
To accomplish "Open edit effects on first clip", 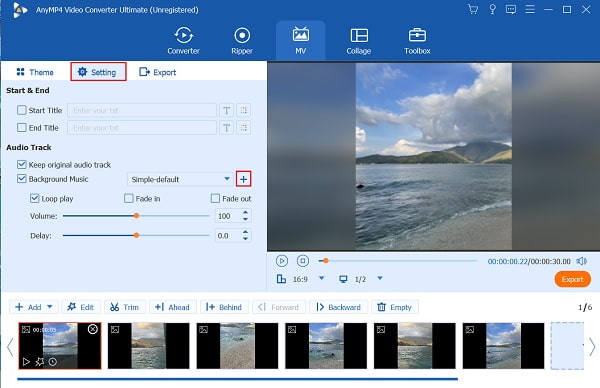I will point(39,362).
